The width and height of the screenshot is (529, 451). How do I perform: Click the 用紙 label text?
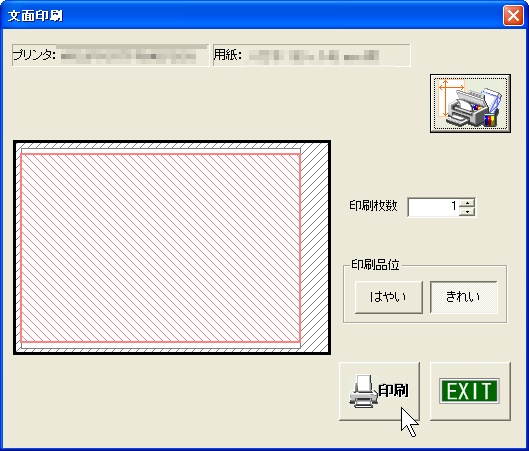(228, 55)
